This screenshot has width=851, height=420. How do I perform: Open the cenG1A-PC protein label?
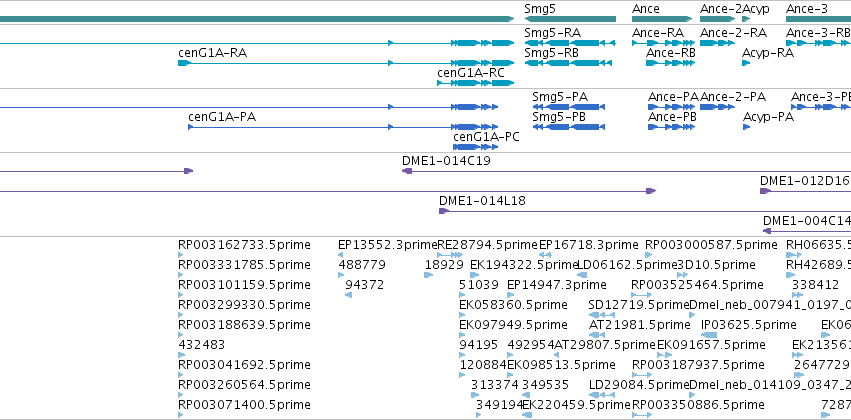point(486,137)
